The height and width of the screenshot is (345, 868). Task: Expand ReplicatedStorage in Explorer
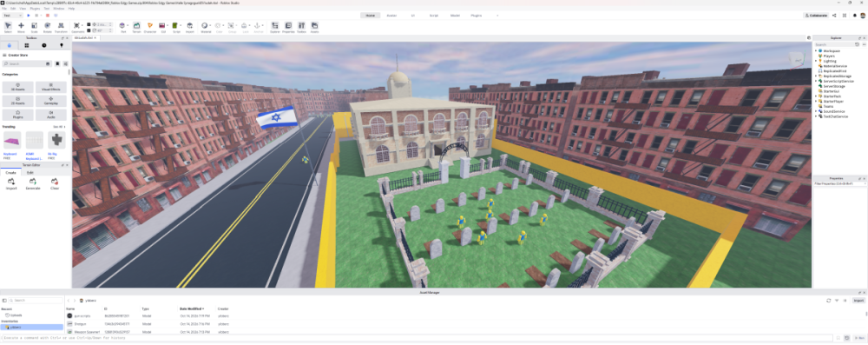pos(816,76)
